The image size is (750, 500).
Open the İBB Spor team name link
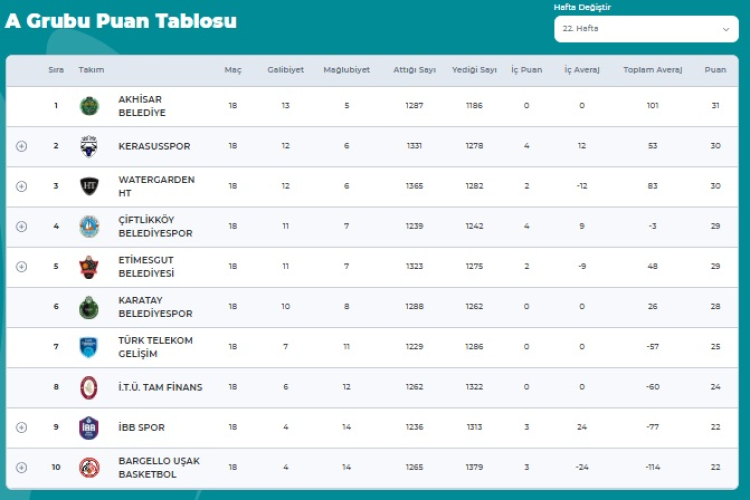click(141, 427)
